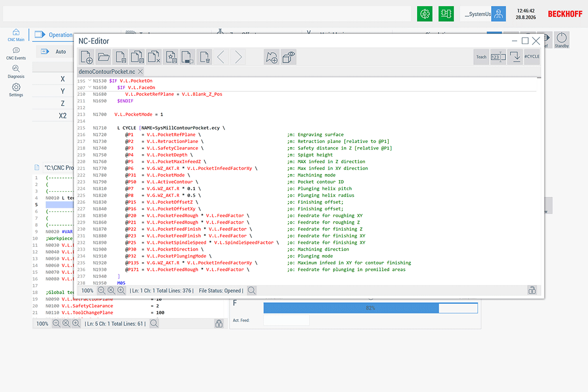Save the current NC file
Screen dimensions: 588x392
(x=120, y=57)
